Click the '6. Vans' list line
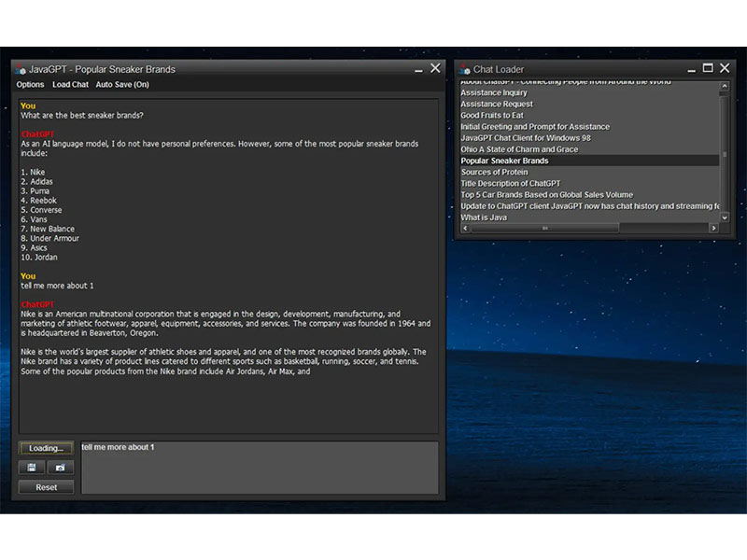This screenshot has width=747, height=560. click(34, 219)
